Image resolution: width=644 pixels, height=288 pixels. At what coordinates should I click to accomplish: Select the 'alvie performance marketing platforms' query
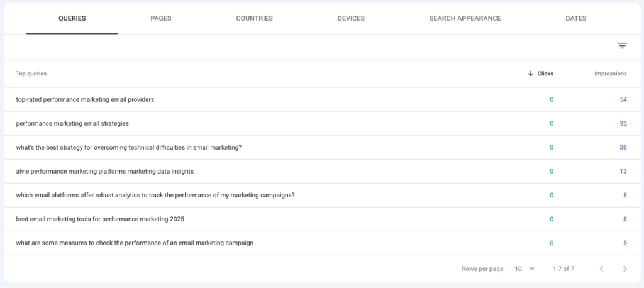coord(104,171)
